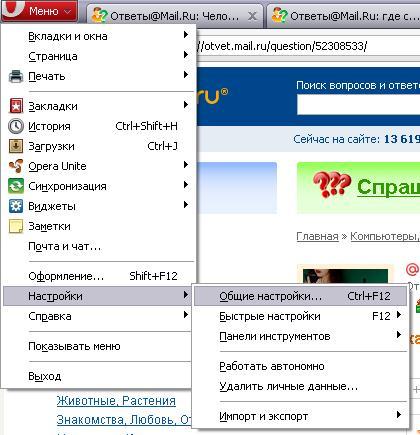Open Общие настройки... from submenu

coord(301,296)
